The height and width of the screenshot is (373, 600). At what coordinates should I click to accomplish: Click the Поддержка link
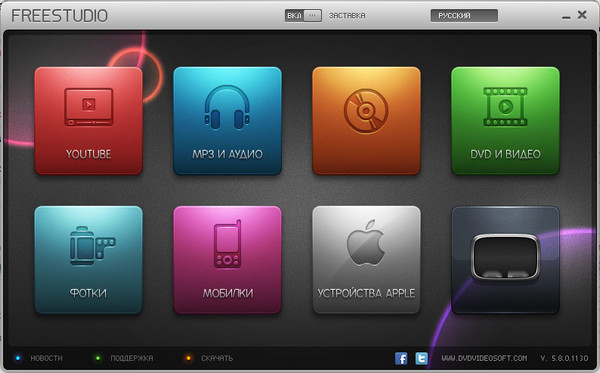click(x=132, y=358)
